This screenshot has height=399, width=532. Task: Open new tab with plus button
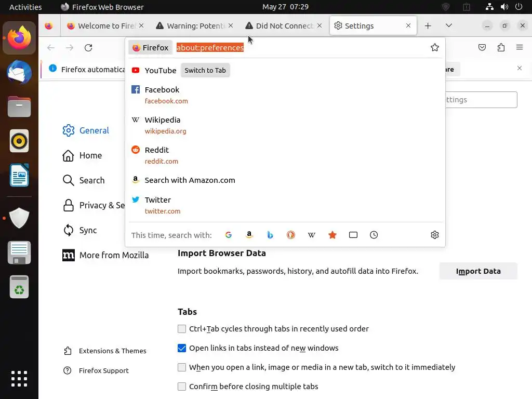(x=428, y=26)
